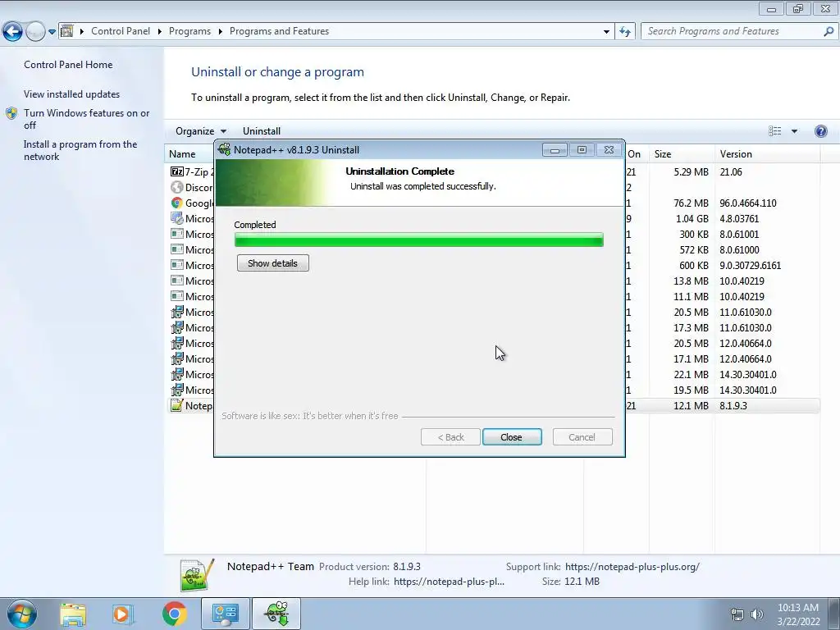The width and height of the screenshot is (840, 630).
Task: Click the 76.2 MB size cell
Action: click(x=691, y=203)
